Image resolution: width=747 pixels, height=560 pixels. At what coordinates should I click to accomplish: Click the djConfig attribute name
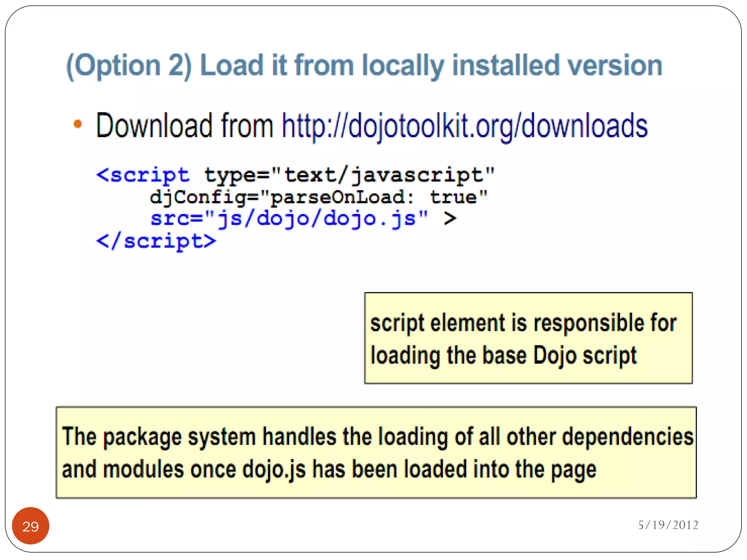(197, 197)
